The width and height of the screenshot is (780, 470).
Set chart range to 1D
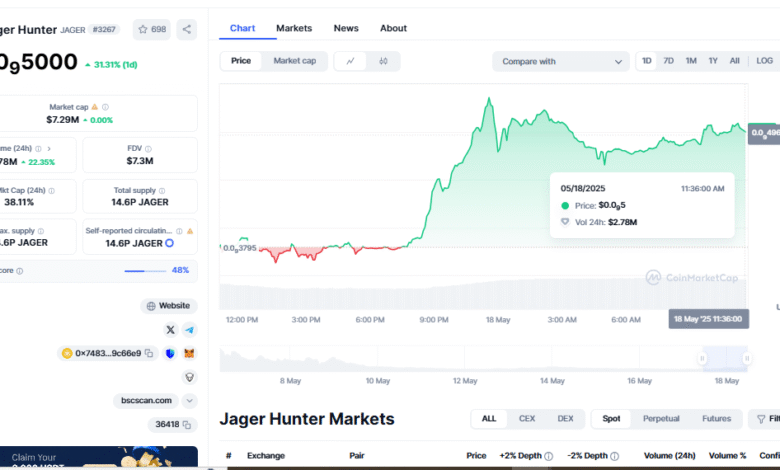646,61
